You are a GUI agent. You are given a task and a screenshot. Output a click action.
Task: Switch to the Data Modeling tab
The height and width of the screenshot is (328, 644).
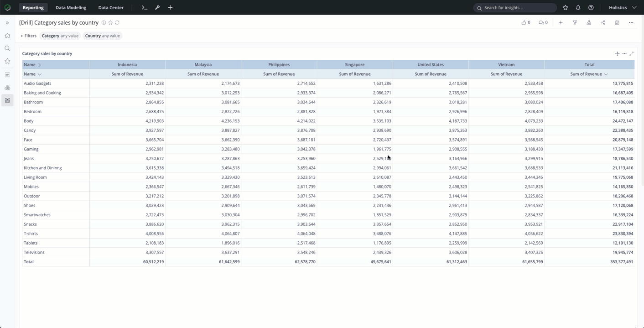71,7
